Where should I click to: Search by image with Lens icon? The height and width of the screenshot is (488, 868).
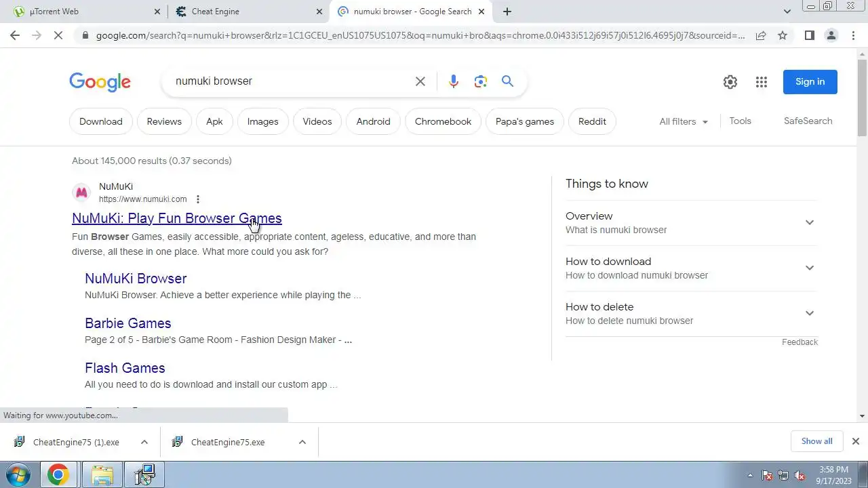click(481, 81)
